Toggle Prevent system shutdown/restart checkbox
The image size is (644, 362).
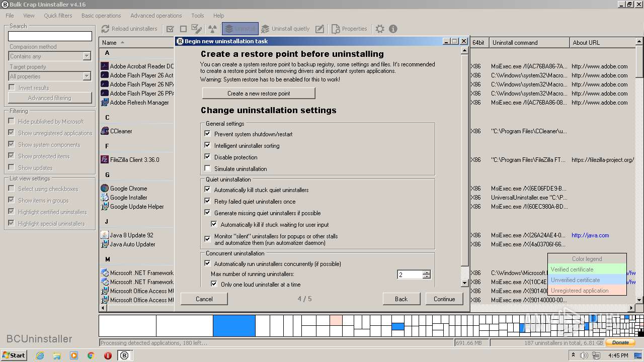pyautogui.click(x=207, y=134)
